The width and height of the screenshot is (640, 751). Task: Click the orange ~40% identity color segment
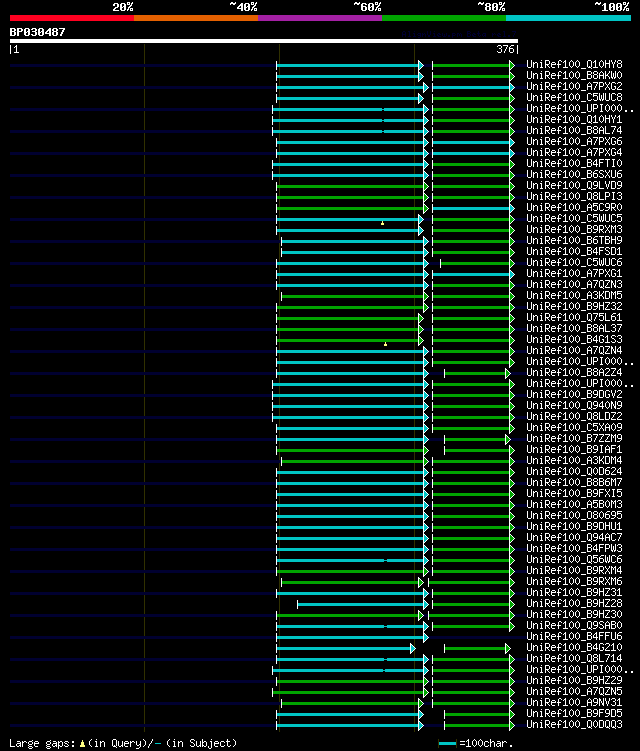(x=196, y=18)
